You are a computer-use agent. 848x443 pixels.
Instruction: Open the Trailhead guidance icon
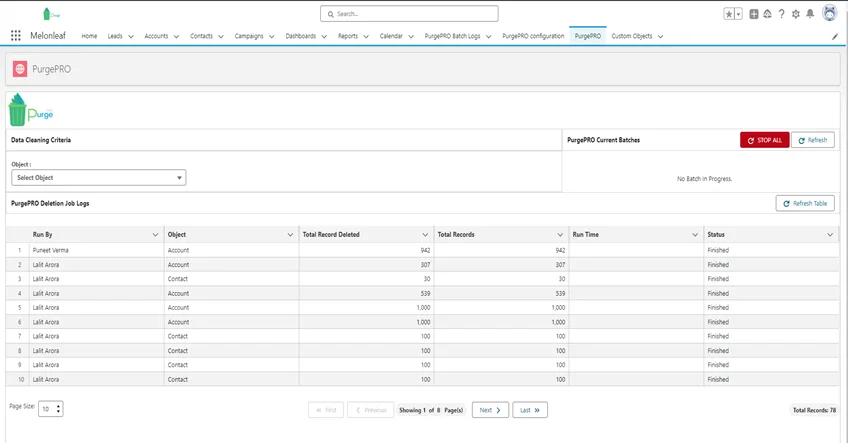[x=767, y=14]
